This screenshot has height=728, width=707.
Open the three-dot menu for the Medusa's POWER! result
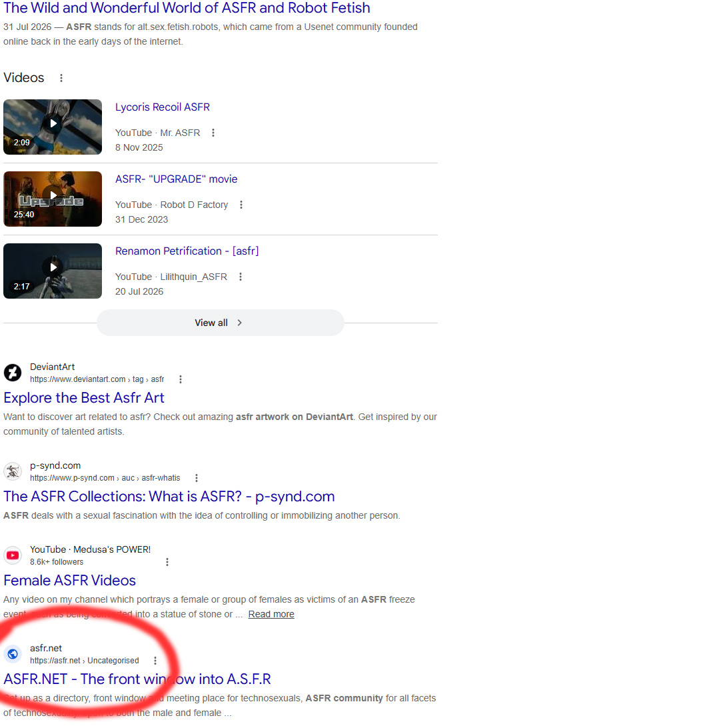point(167,562)
